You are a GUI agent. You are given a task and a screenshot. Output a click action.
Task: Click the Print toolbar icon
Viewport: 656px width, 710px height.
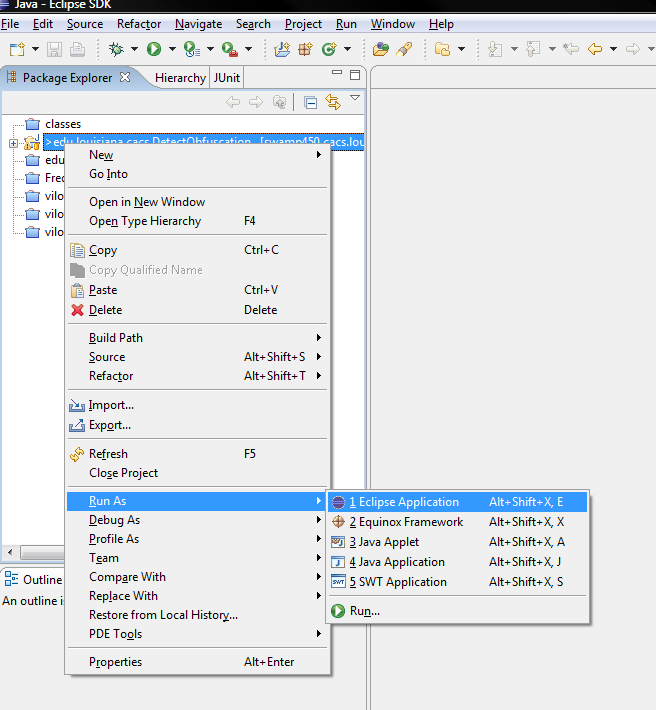tap(77, 49)
